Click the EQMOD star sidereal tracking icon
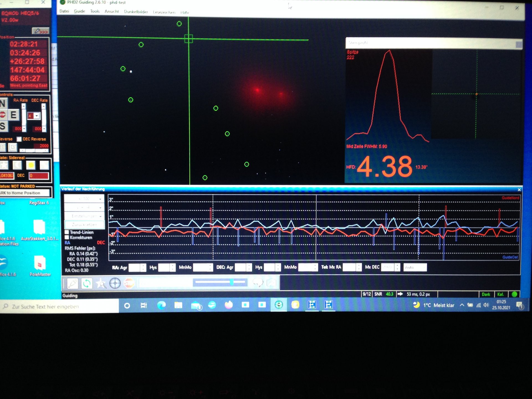Viewport: 532px width, 399px height. pyautogui.click(x=4, y=165)
